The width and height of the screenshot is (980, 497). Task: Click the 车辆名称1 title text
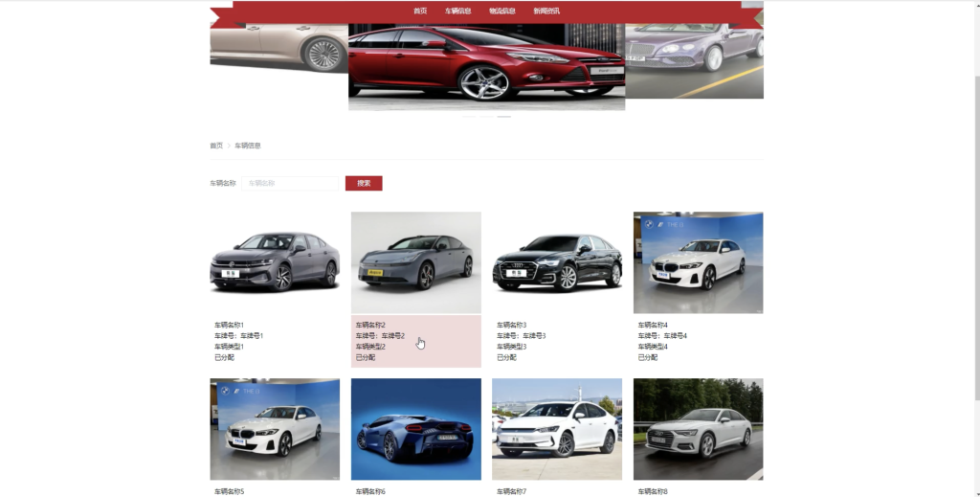[229, 325]
